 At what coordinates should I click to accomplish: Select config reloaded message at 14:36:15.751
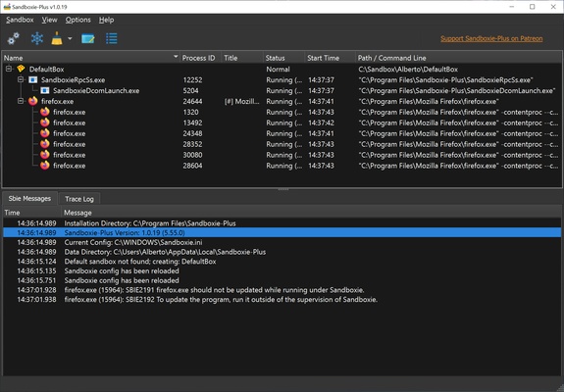click(282, 280)
